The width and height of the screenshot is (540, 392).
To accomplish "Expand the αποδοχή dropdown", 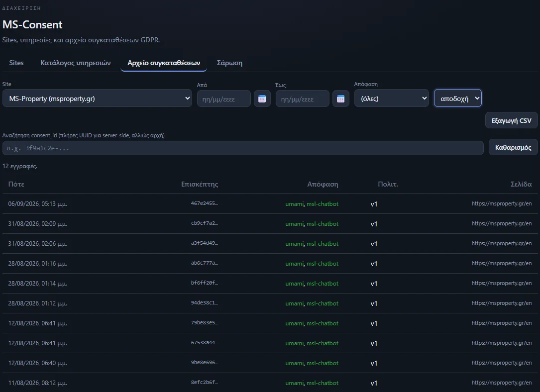I will point(458,98).
